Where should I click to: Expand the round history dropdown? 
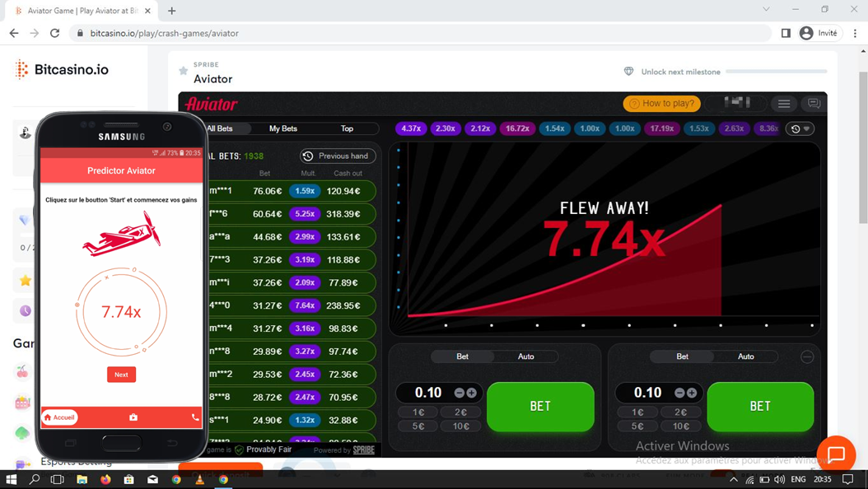800,128
